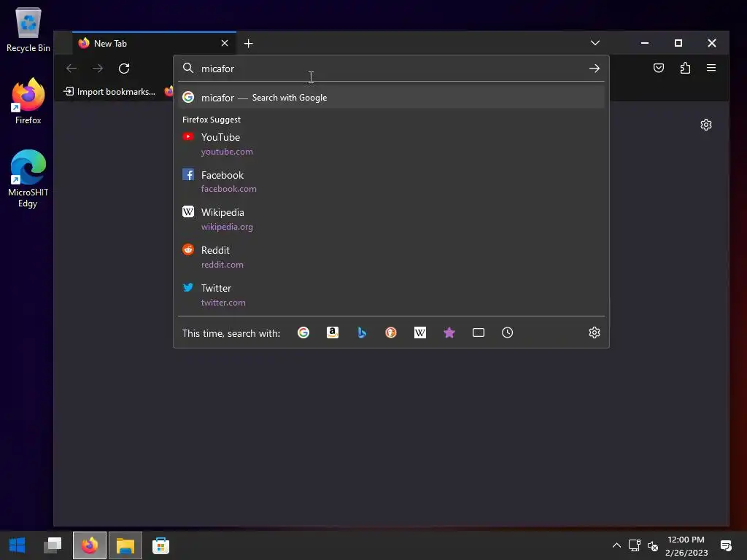Choose the Twitter suggestion
The width and height of the screenshot is (747, 560).
coord(391,295)
